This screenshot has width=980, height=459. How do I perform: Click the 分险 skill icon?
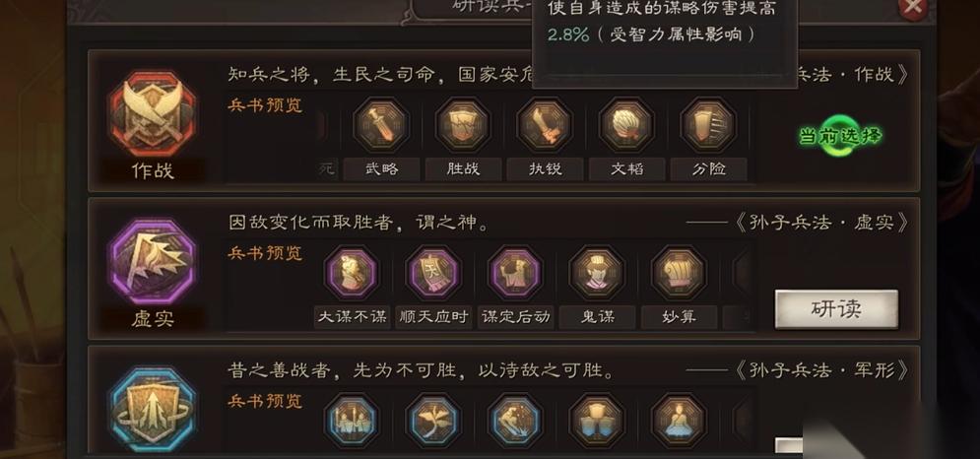pyautogui.click(x=709, y=125)
